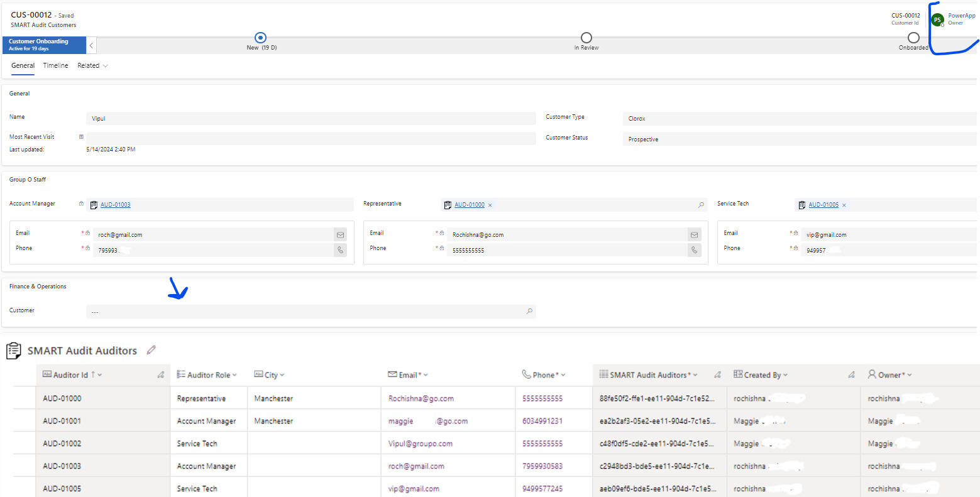
Task: Click the envelope icon beside Account Manager email
Action: pos(340,234)
